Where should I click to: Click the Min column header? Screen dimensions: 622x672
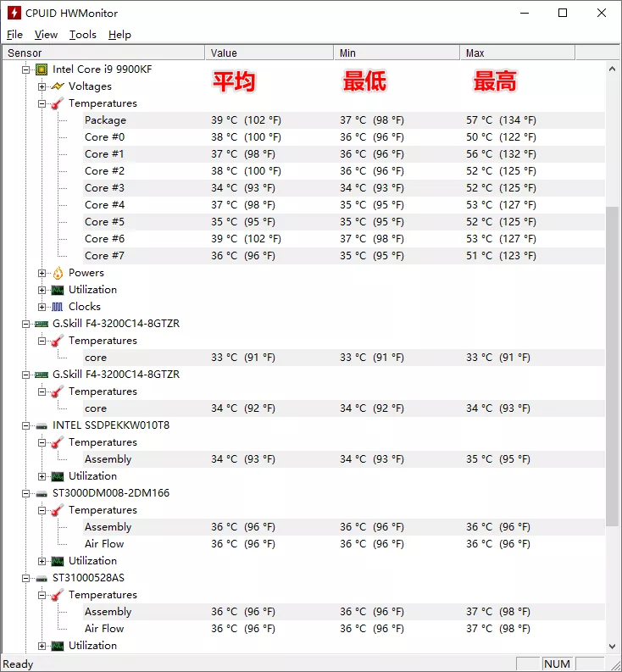397,53
